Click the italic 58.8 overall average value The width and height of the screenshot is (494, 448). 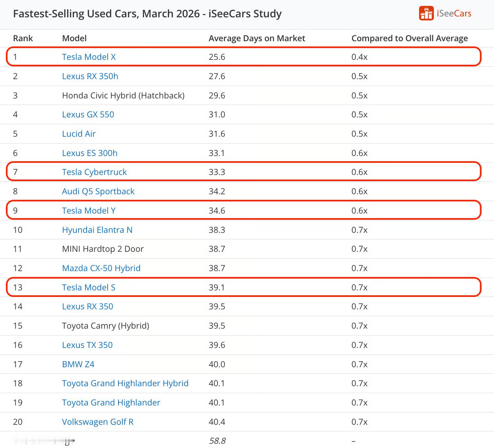click(x=217, y=441)
